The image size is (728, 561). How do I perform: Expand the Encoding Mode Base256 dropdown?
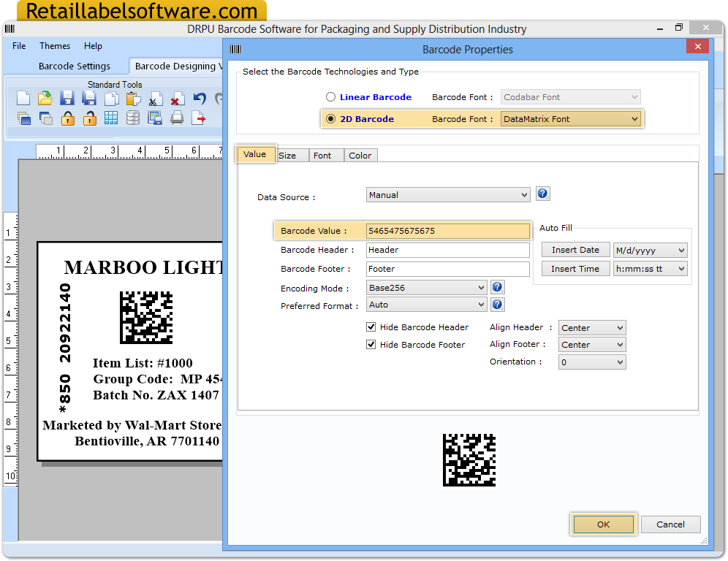(x=426, y=288)
